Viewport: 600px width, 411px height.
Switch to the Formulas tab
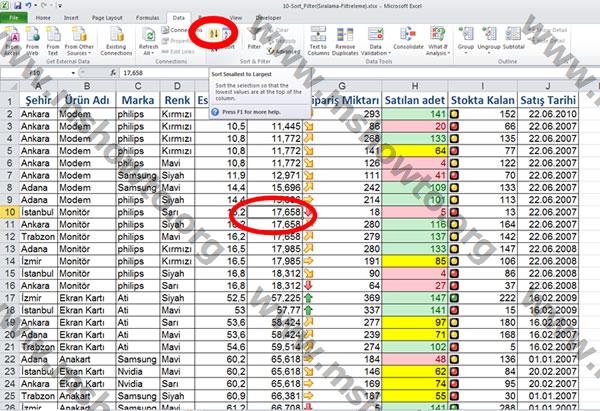[147, 18]
